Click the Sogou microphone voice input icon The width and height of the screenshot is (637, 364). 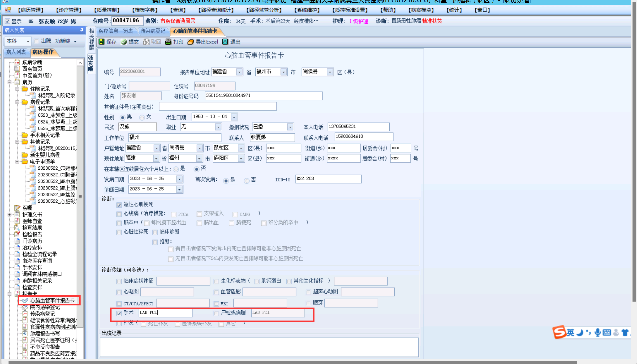point(598,333)
